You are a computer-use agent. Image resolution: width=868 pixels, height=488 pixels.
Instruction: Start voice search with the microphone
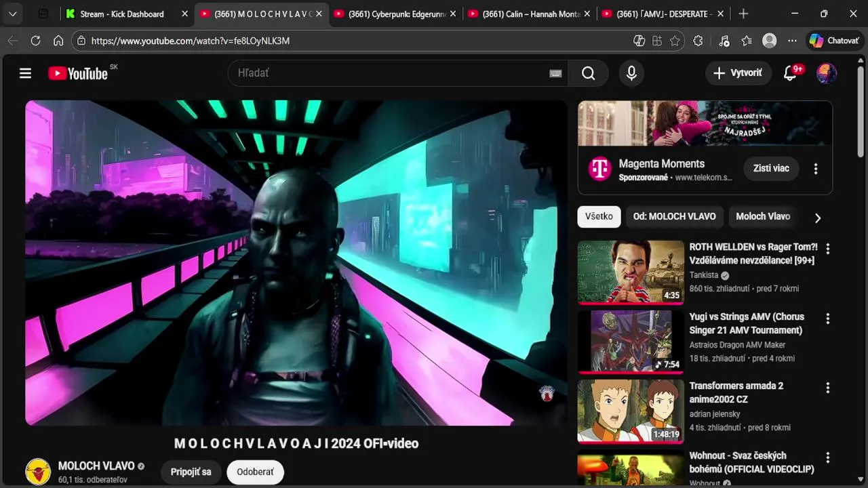[631, 73]
